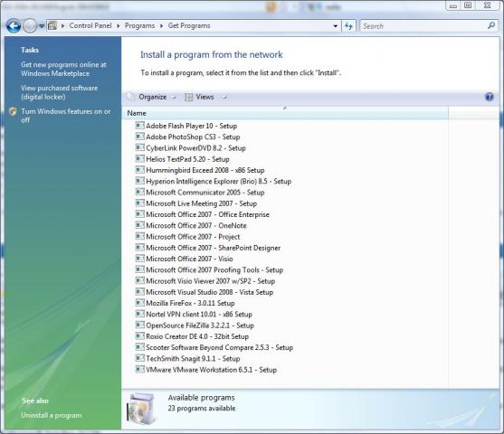
Task: Click the magnifier search icon
Action: pos(491,25)
